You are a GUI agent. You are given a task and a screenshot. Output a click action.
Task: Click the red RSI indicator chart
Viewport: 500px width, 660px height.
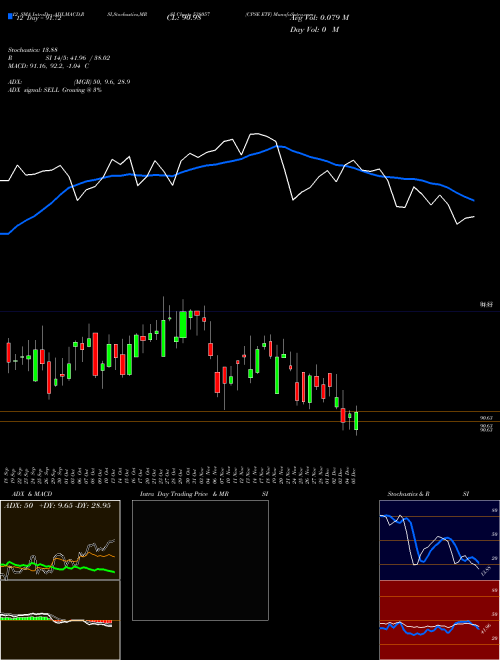click(439, 620)
